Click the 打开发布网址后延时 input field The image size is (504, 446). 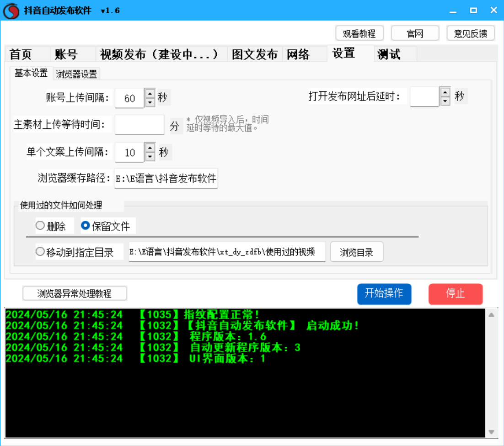coord(424,97)
